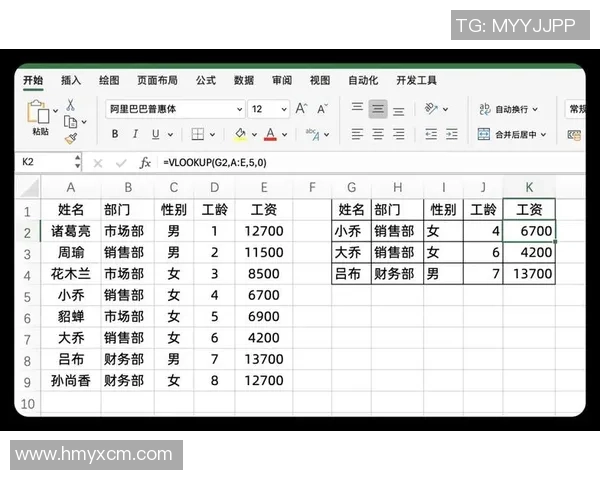The image size is (600, 480).
Task: Open the 页面布局 tab
Action: (157, 80)
